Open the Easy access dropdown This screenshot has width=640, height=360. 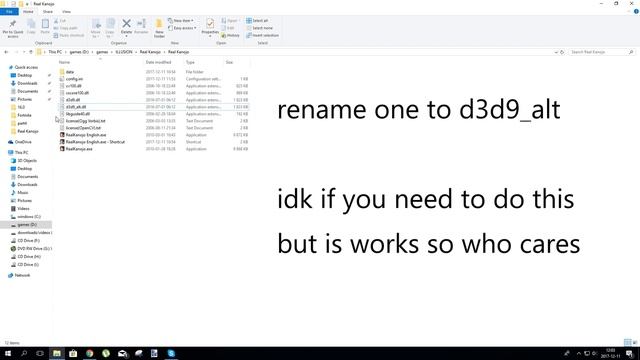pyautogui.click(x=182, y=28)
